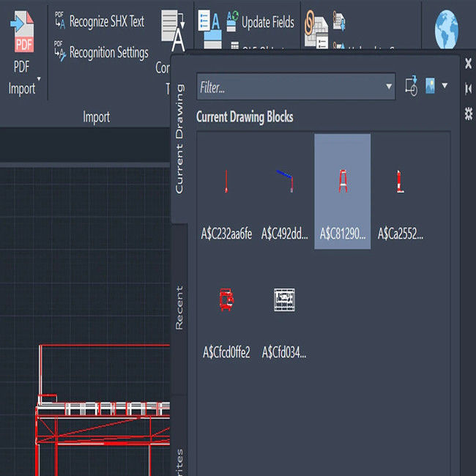This screenshot has width=476, height=476.
Task: Select the A$C492dd... block thumbnail
Action: click(x=285, y=192)
